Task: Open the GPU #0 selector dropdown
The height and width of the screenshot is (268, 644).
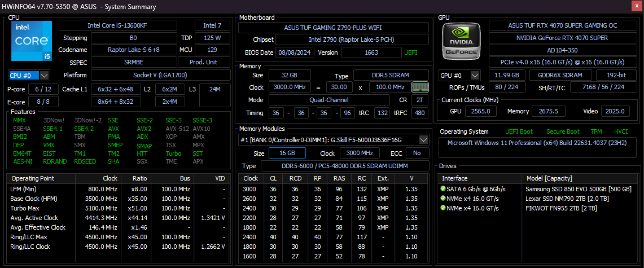Action: [475, 76]
